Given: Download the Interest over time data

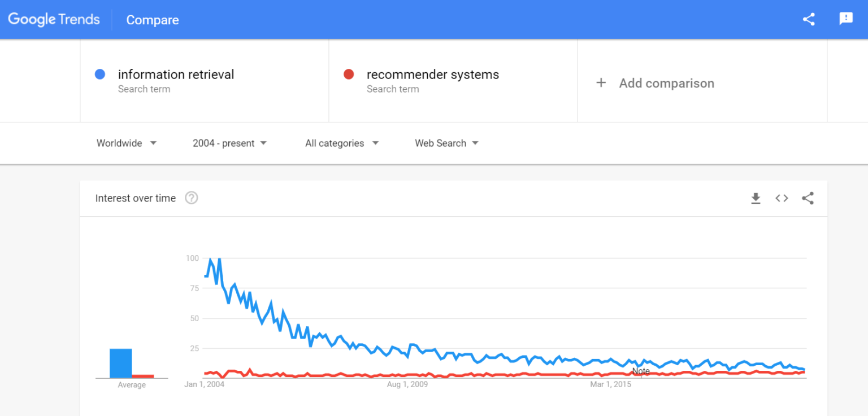Looking at the screenshot, I should pos(756,198).
